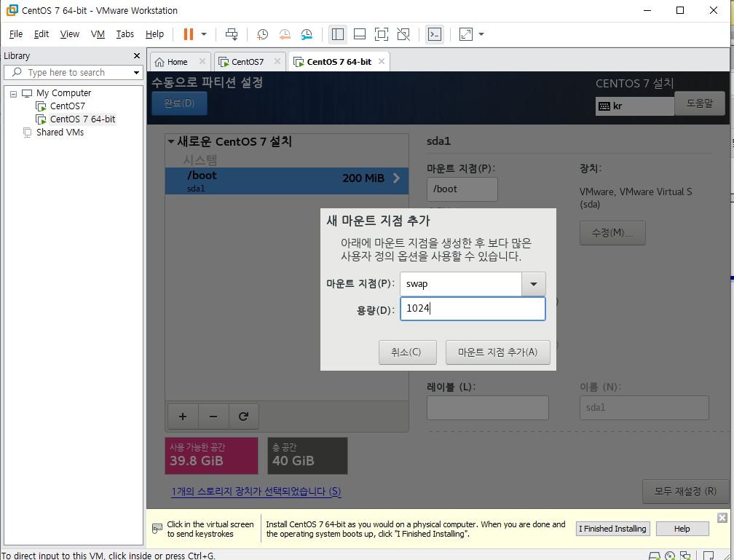The height and width of the screenshot is (560, 734).
Task: Click the 완료(D) done button
Action: click(x=179, y=103)
